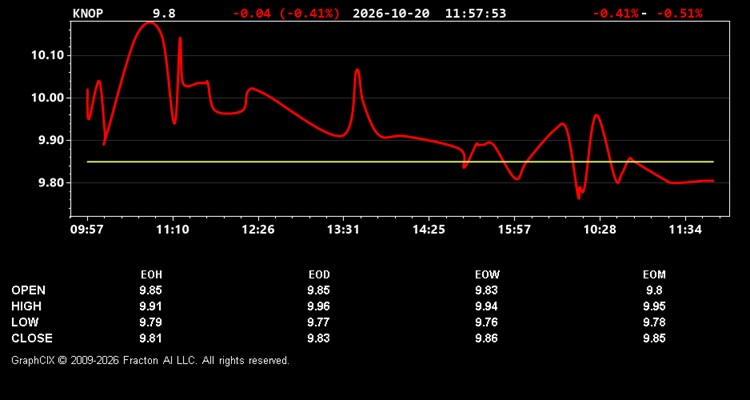
Task: Select EOW open value 9.83
Action: pos(486,290)
